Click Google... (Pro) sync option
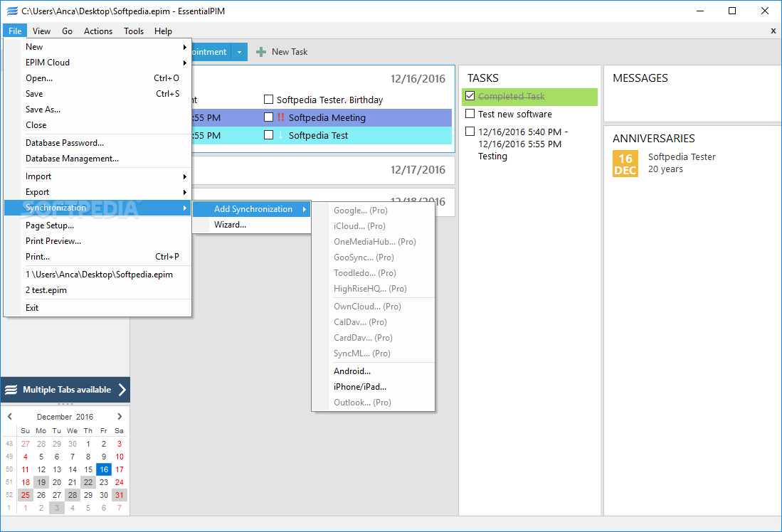The image size is (782, 532). click(373, 211)
